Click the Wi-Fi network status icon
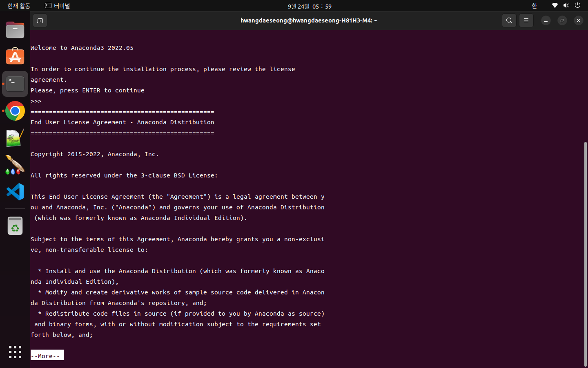 point(555,6)
